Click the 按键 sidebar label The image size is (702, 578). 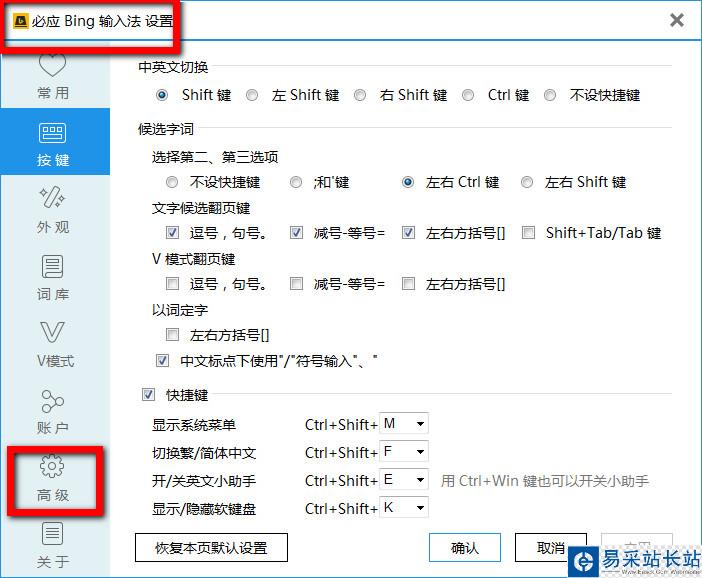pyautogui.click(x=53, y=160)
